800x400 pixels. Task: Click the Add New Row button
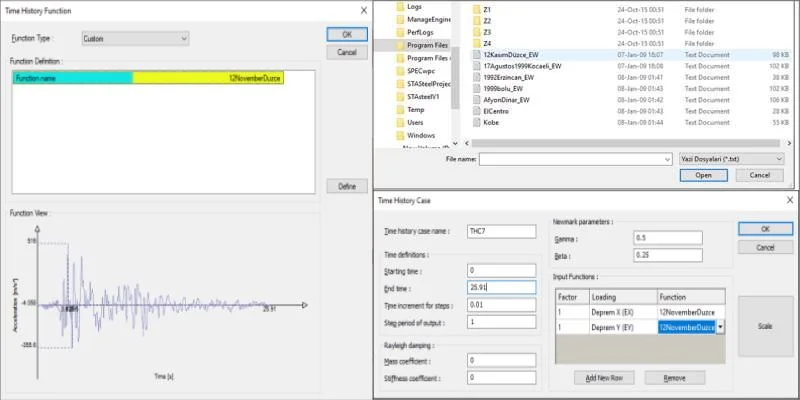click(x=604, y=378)
